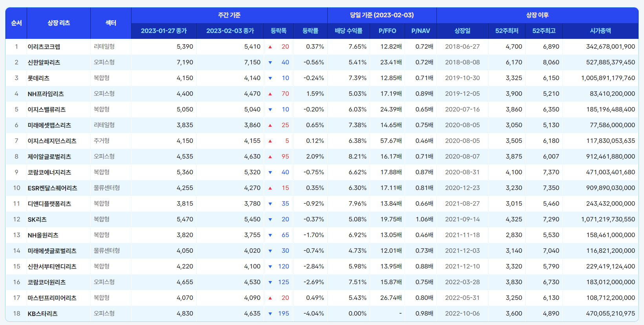Click the 2023-02-03 종가 column header
Image resolution: width=644 pixels, height=325 pixels.
pos(230,31)
